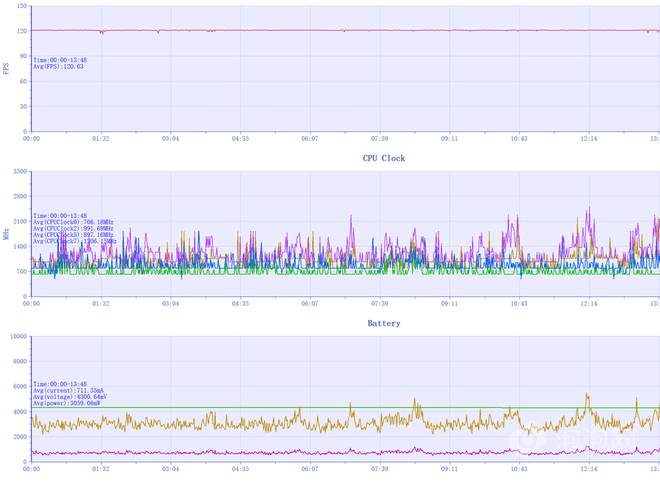The image size is (660, 485).
Task: Click the Avg(CPUClock7) legend entry
Action: click(74, 241)
